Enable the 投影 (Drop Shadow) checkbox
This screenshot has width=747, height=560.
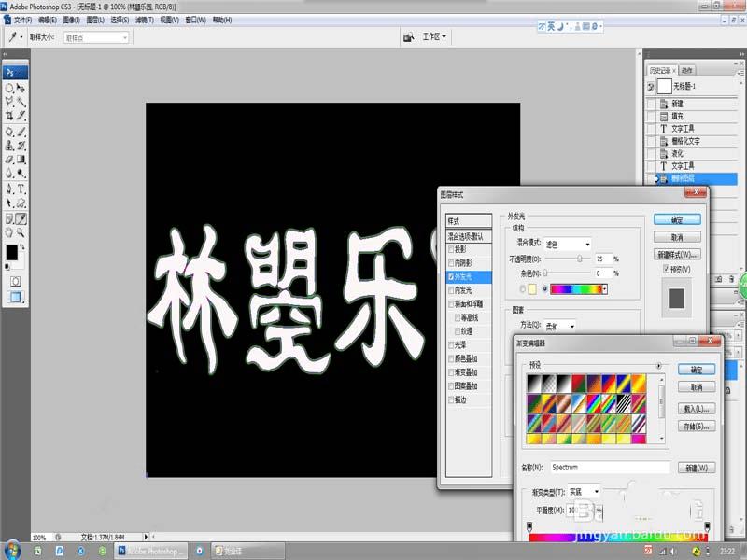(x=451, y=249)
